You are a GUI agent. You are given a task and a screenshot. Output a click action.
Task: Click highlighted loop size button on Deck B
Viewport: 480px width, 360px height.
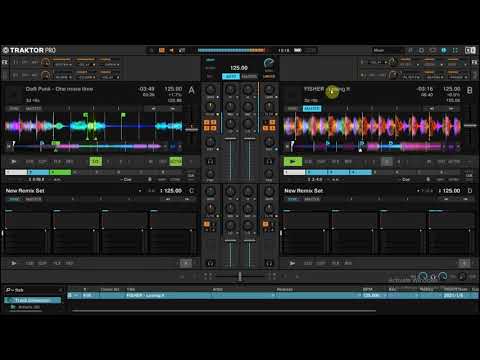point(387,162)
